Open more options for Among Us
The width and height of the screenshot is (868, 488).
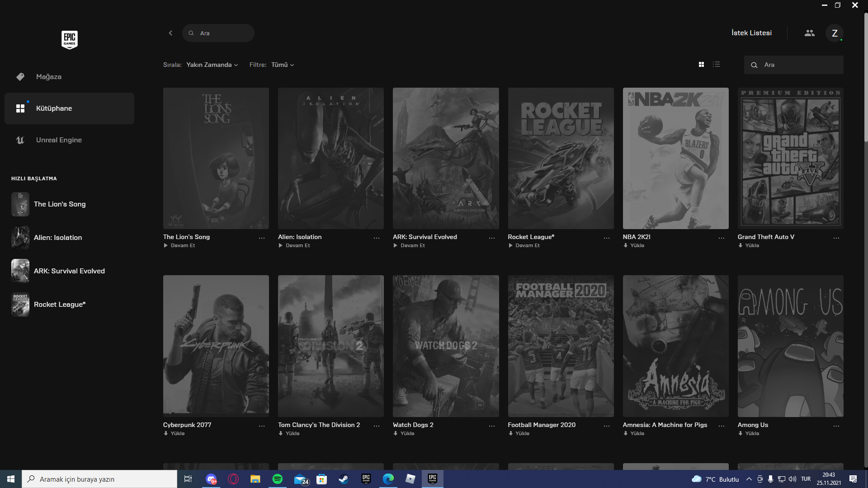pyautogui.click(x=836, y=426)
